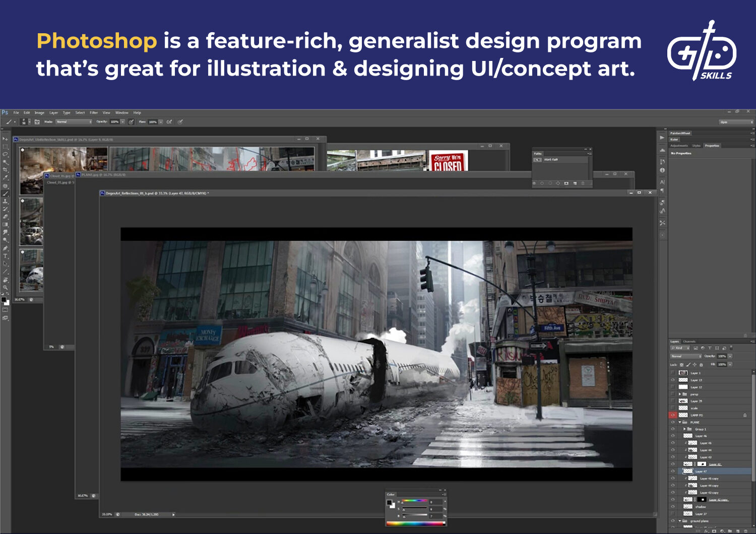Select the Brush tool in toolbox
Viewport: 756px width, 534px height.
tap(5, 193)
